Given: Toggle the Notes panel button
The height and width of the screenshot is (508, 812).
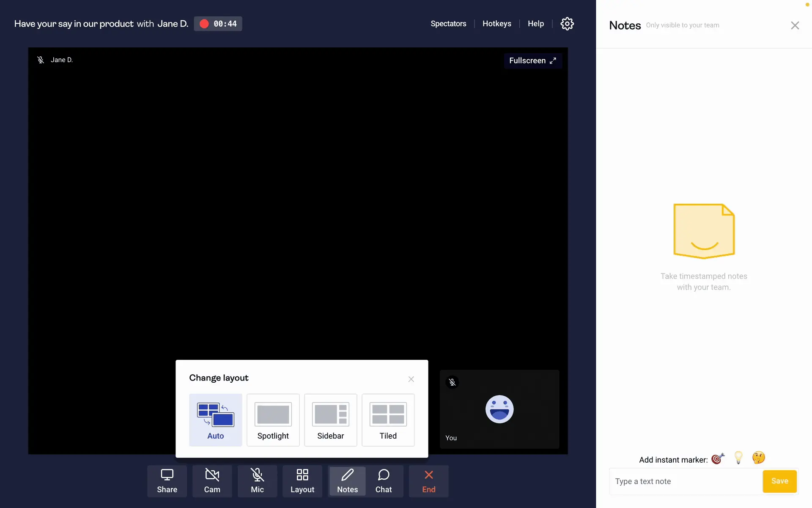Looking at the screenshot, I should 347,481.
